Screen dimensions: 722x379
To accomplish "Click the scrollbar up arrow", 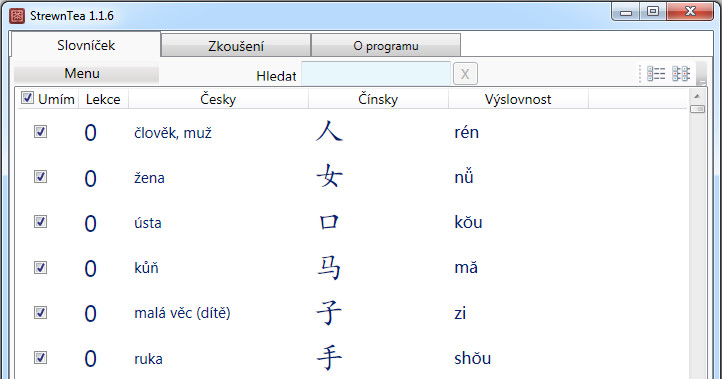I will (697, 96).
